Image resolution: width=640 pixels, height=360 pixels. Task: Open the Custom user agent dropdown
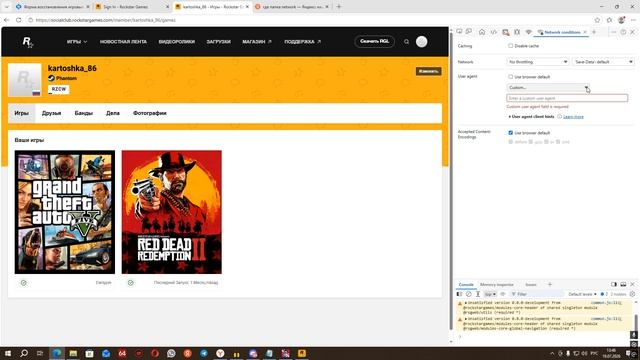click(548, 87)
